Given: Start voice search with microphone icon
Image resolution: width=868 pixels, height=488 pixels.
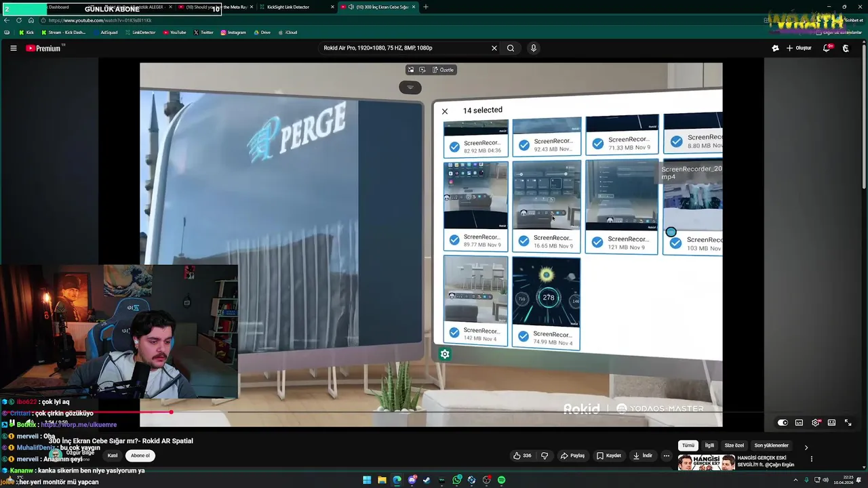Looking at the screenshot, I should [x=533, y=48].
